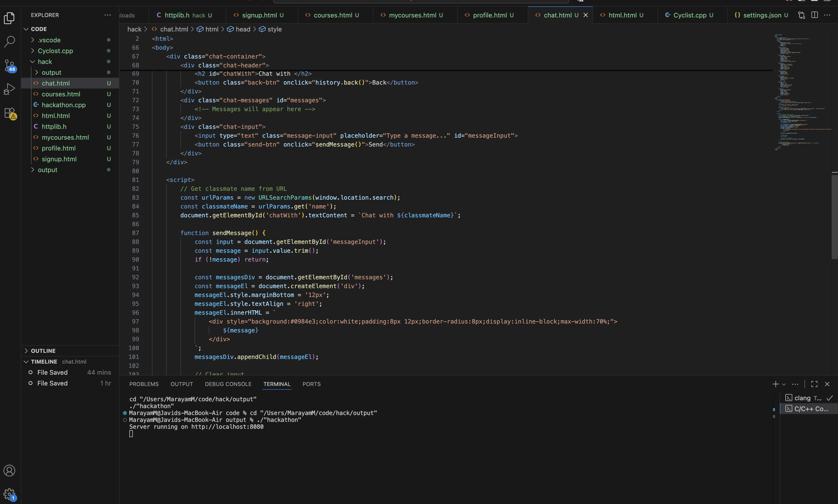Open Accounts icon in activity bar
Image resolution: width=838 pixels, height=504 pixels.
coord(10,471)
